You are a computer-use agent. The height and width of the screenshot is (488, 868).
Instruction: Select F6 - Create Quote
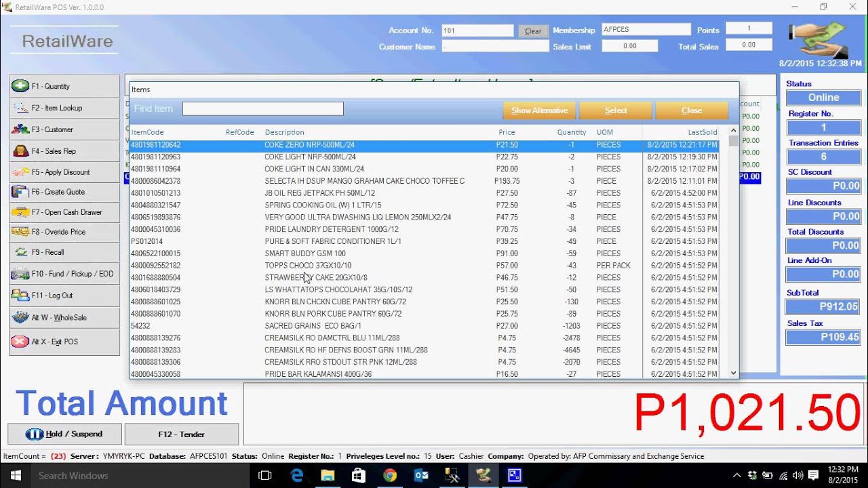(x=64, y=192)
